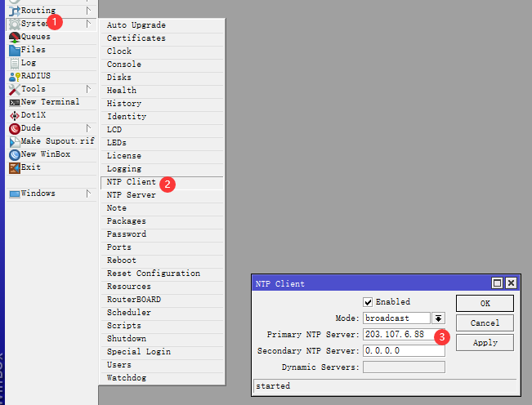Screen dimensions: 532x405
Task: Open Scripts from System submenu
Action: [162, 326]
